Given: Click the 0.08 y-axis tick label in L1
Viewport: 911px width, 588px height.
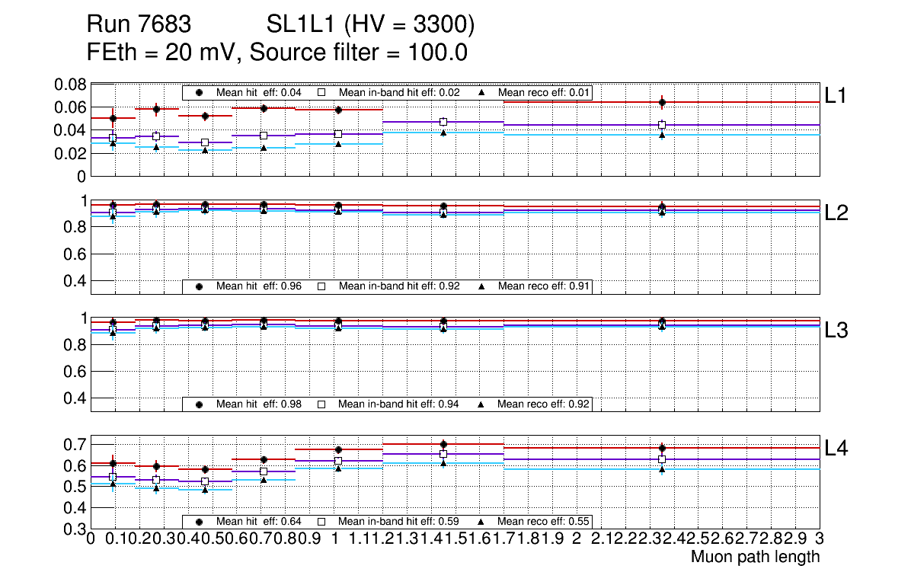Looking at the screenshot, I should (x=68, y=85).
